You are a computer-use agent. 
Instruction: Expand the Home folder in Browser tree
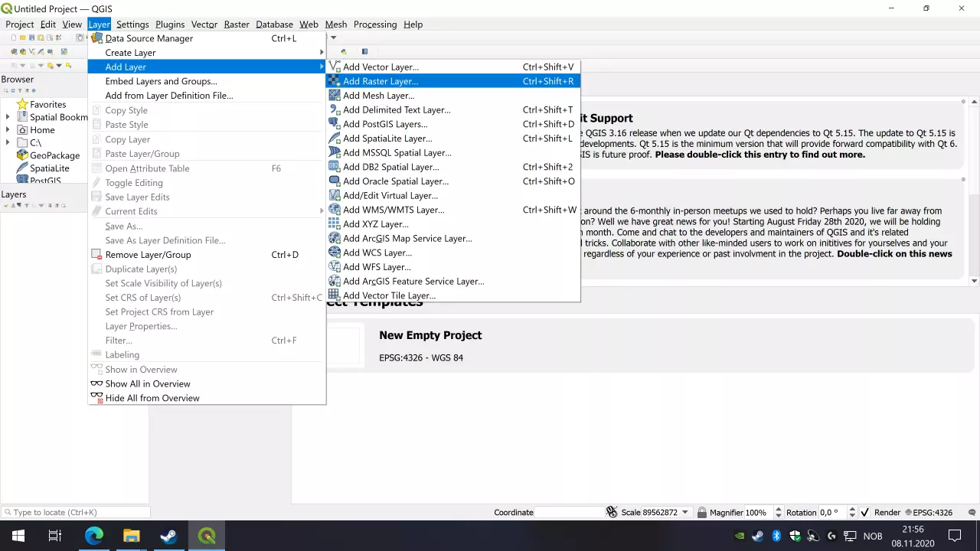[8, 130]
